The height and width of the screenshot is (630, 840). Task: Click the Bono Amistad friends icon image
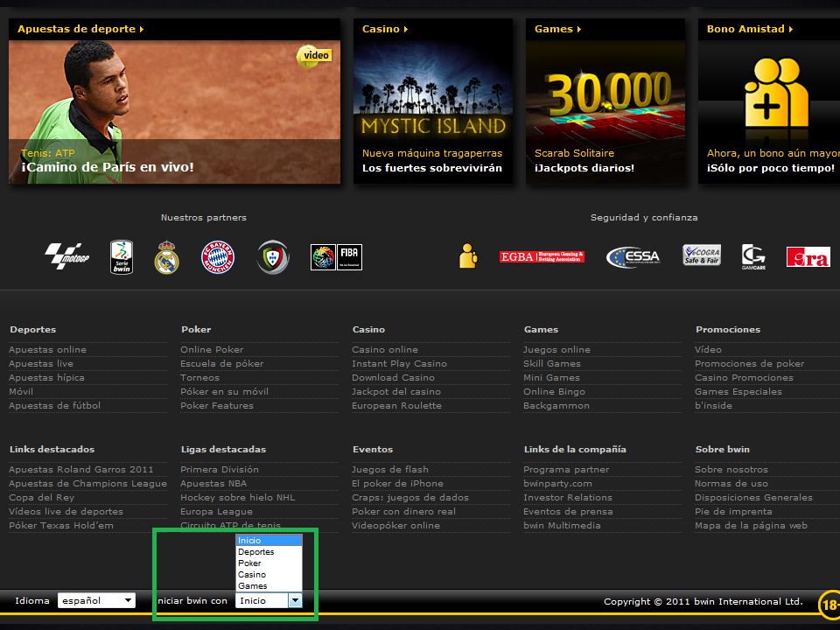776,92
